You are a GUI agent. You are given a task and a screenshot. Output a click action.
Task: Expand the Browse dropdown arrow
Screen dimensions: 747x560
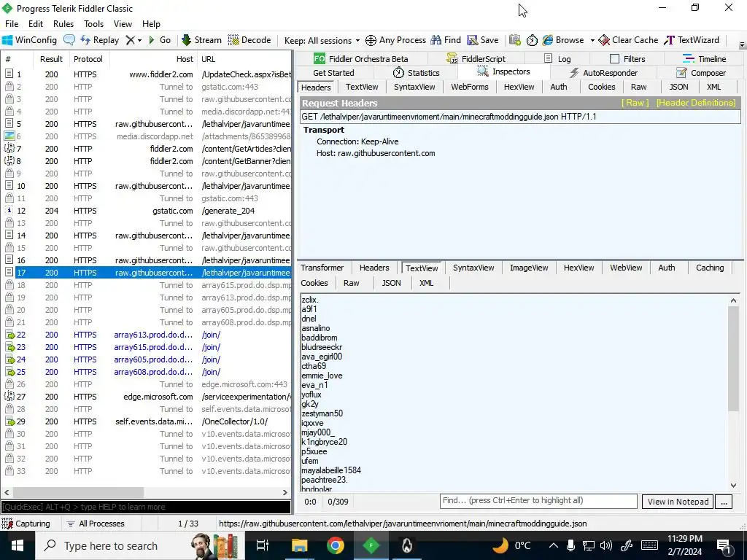pos(592,41)
